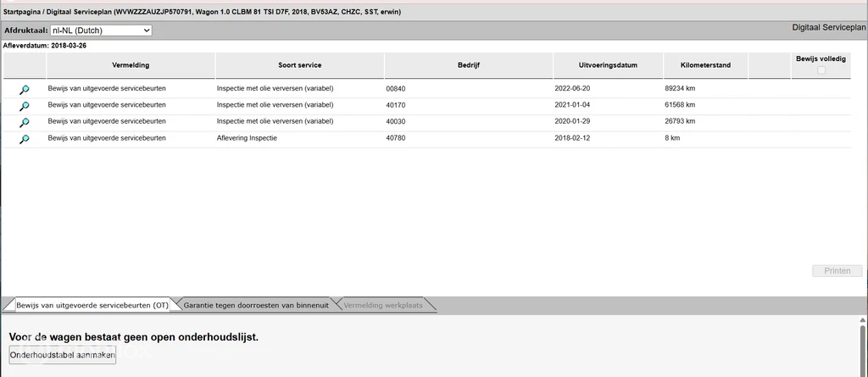Click the Kilometerstand column header

(x=705, y=65)
